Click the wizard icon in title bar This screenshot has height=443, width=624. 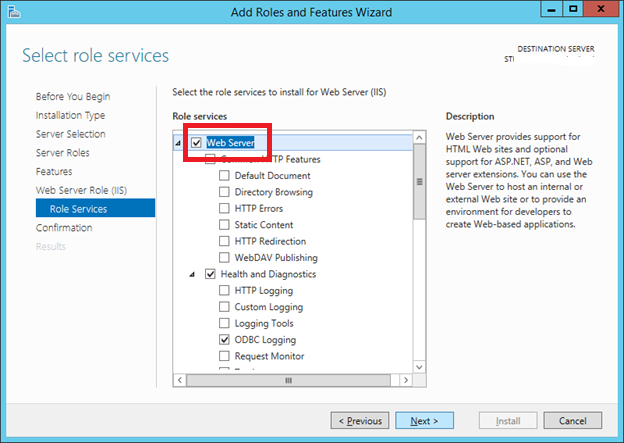(x=14, y=12)
